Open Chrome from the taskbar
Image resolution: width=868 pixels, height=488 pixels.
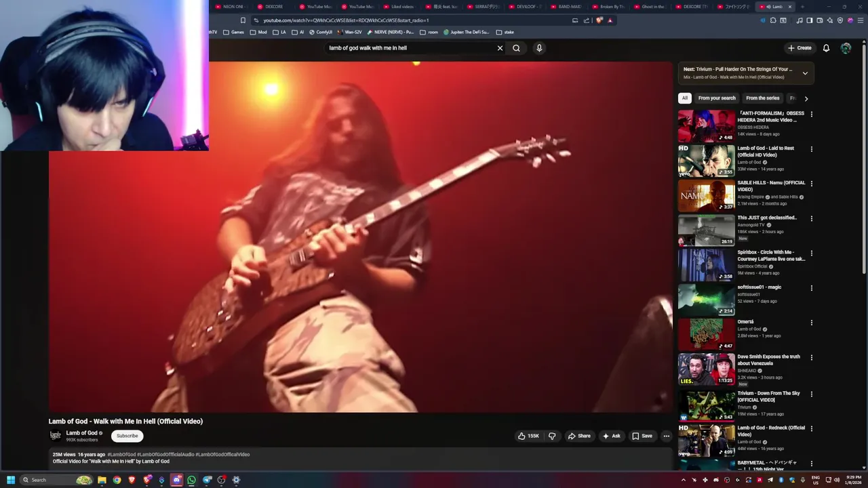tap(117, 480)
